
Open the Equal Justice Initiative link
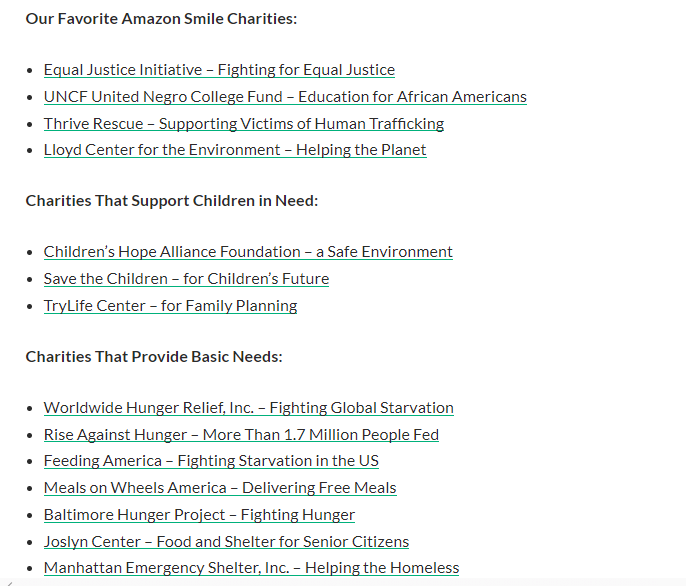219,70
